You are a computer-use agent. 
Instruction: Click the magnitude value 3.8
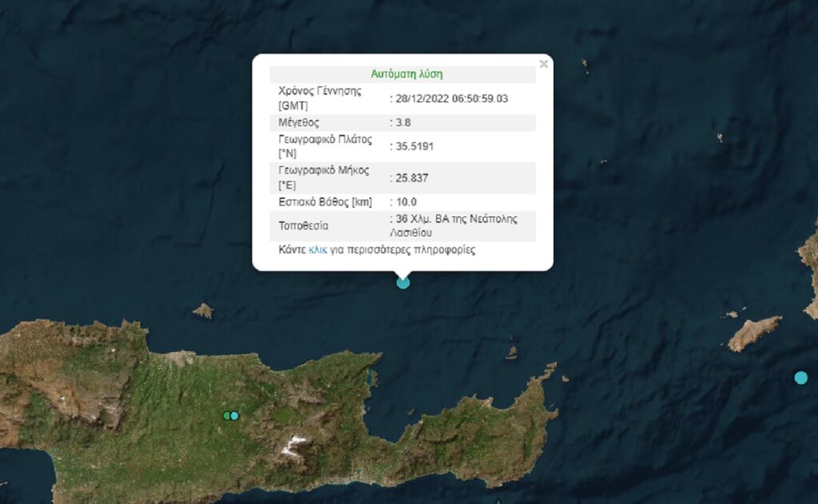tap(403, 123)
